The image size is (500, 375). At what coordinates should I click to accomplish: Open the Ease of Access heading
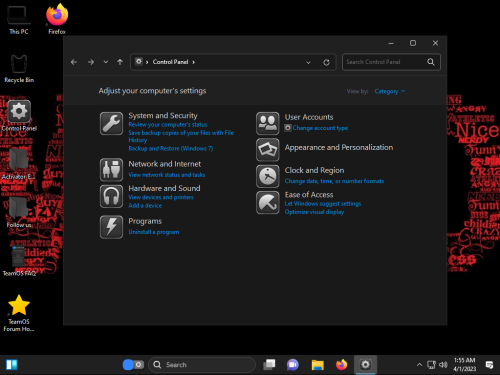click(x=309, y=195)
